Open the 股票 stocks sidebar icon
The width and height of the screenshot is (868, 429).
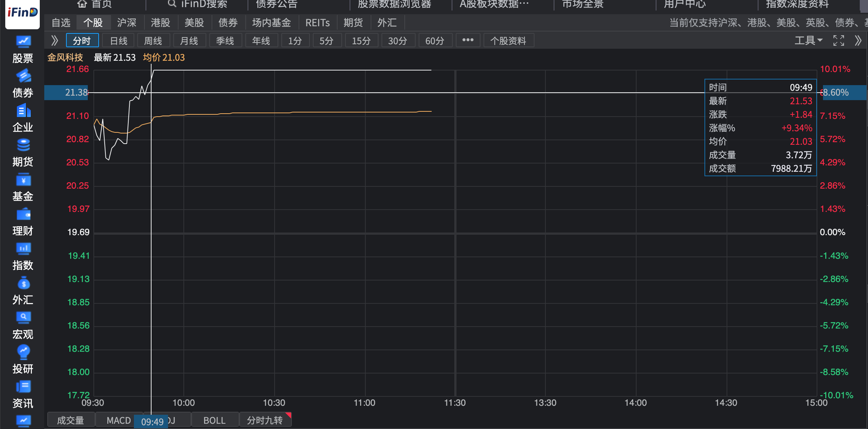pos(23,42)
